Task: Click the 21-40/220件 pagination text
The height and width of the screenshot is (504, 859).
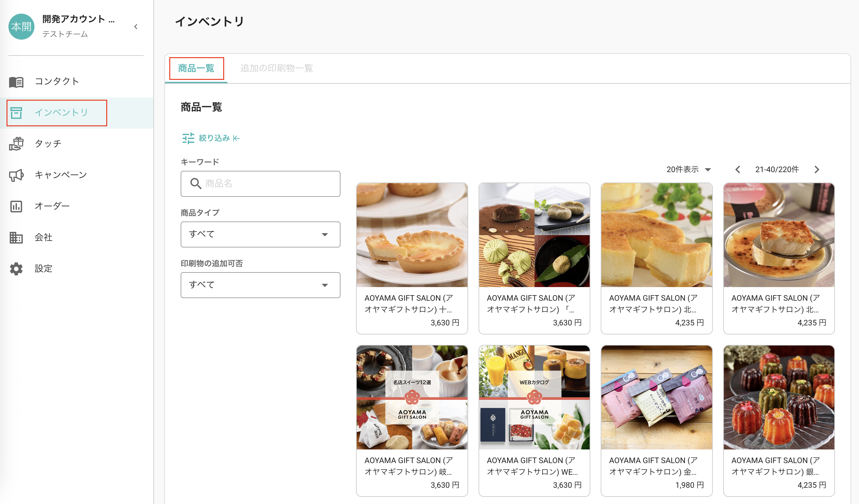Action: click(x=777, y=170)
